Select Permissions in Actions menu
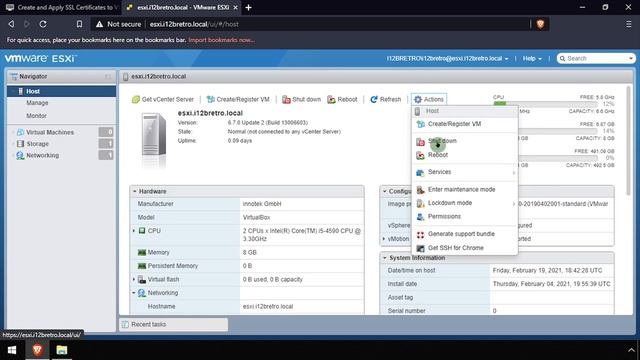 point(444,216)
